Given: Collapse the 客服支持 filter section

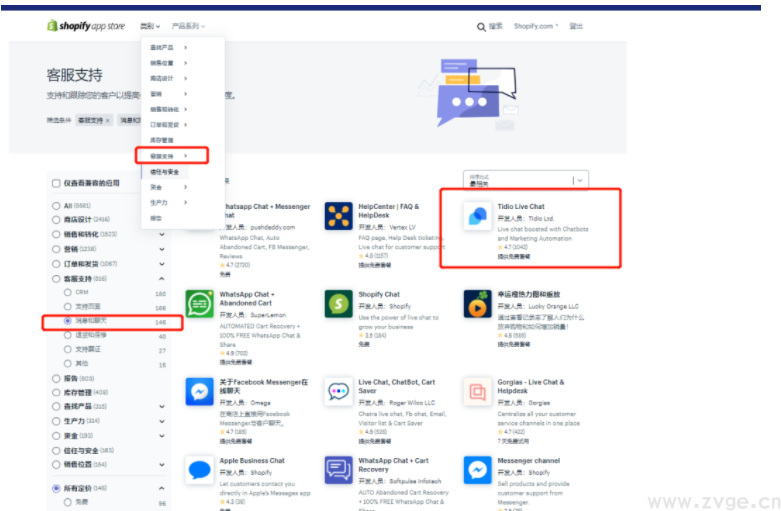Looking at the screenshot, I should click(x=162, y=278).
